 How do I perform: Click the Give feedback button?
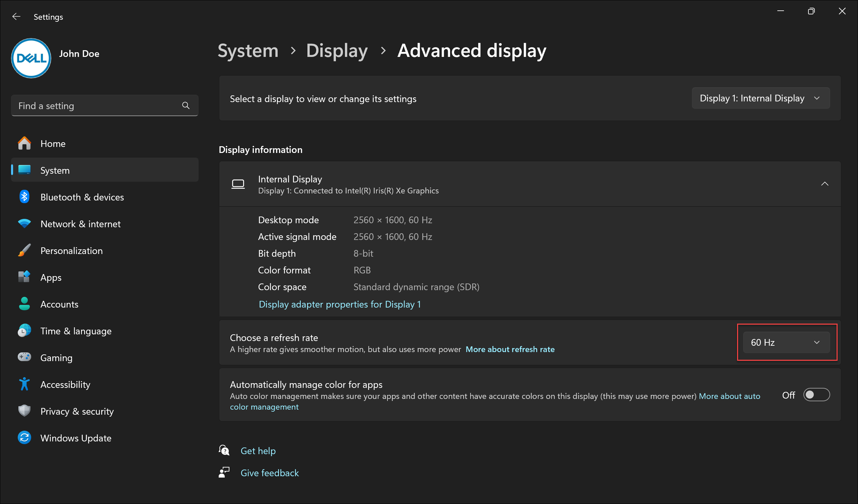[x=269, y=472]
